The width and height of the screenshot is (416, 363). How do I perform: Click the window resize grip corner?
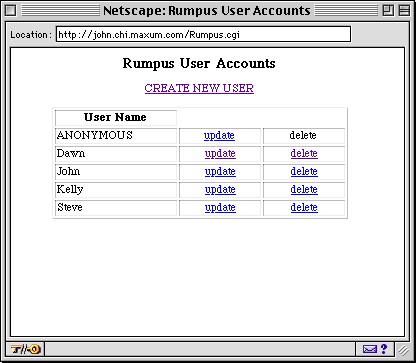404,350
